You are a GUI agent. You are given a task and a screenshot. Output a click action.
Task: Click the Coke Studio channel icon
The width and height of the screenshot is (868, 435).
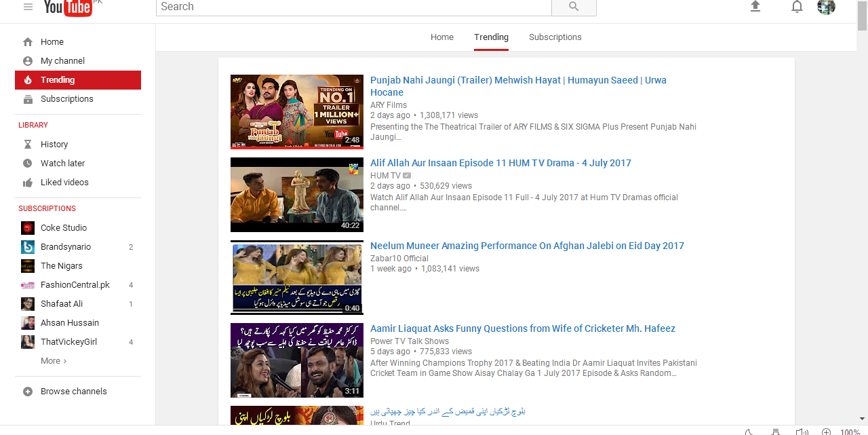28,228
